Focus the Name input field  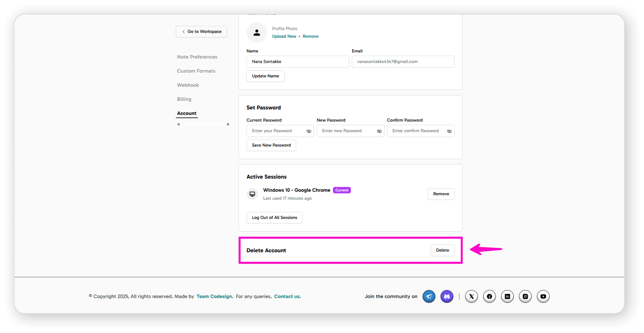(297, 61)
